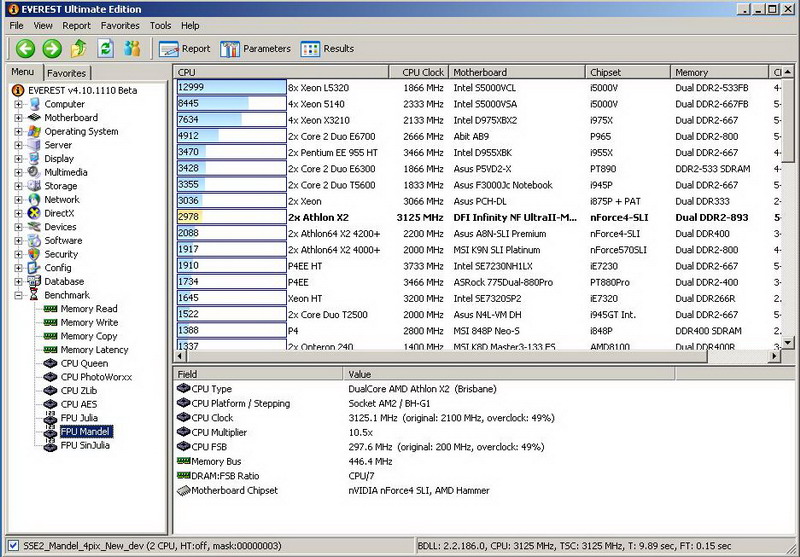
Task: Collapse the Benchmark tree node
Action: tap(19, 296)
